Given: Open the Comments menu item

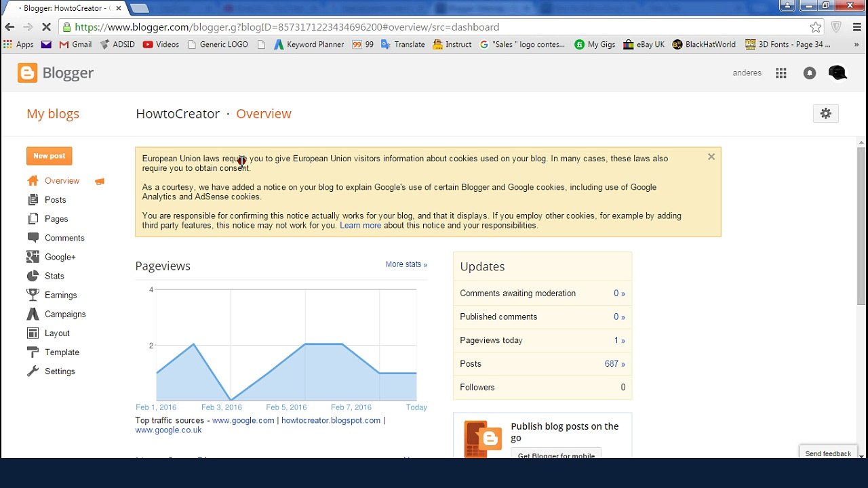Looking at the screenshot, I should pos(64,238).
